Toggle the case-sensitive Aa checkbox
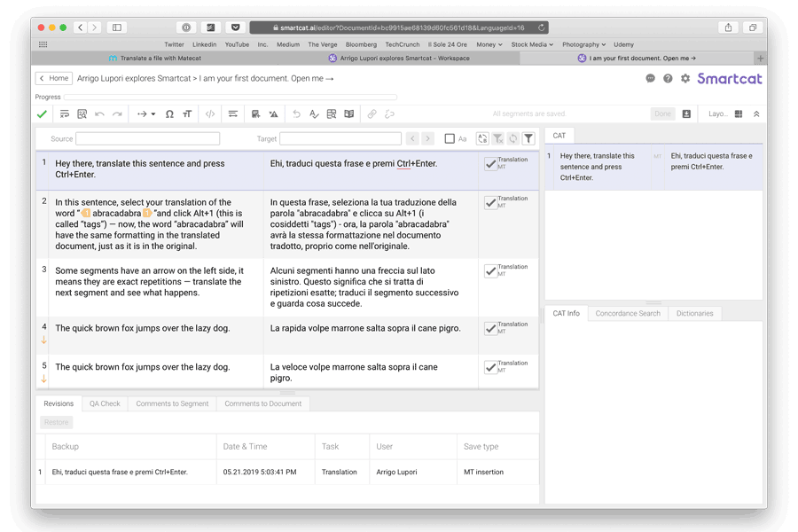798x532 pixels. (450, 138)
